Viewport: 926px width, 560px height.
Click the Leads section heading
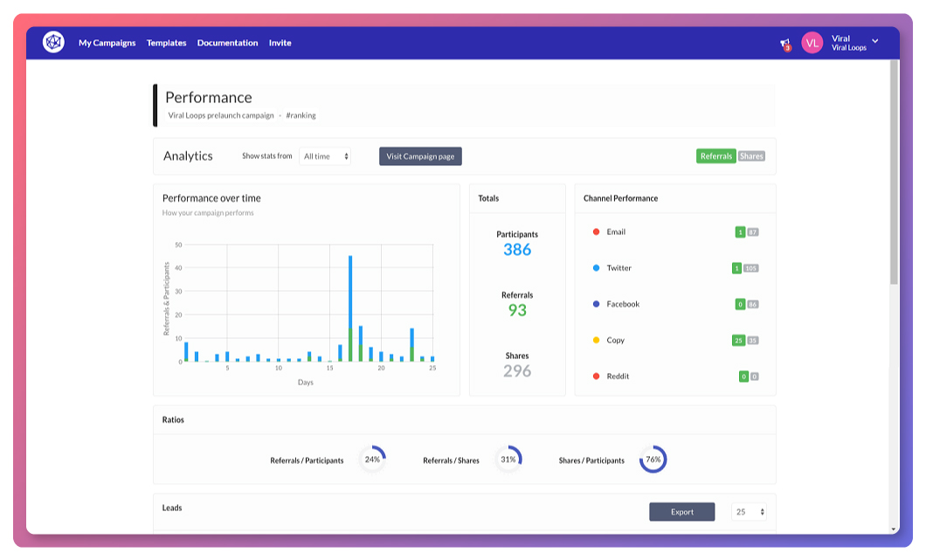coord(172,508)
